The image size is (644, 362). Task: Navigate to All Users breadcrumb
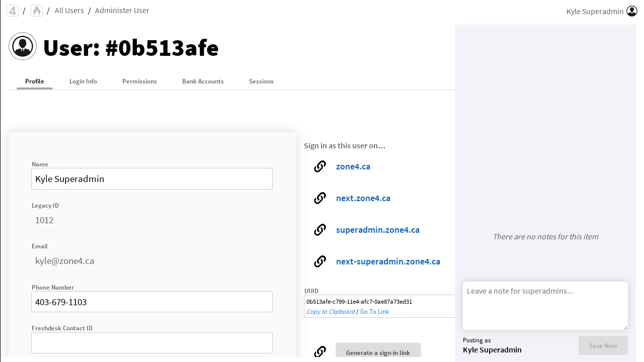tap(69, 11)
